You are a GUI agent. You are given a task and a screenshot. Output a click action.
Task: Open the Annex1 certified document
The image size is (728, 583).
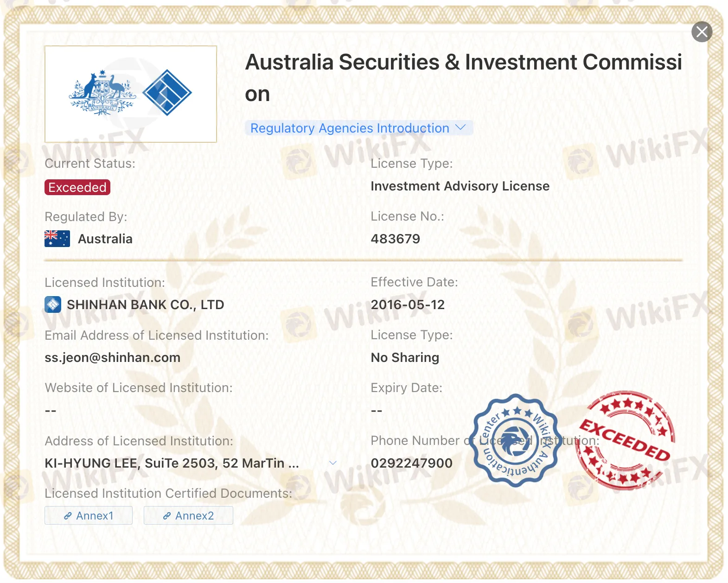[89, 515]
